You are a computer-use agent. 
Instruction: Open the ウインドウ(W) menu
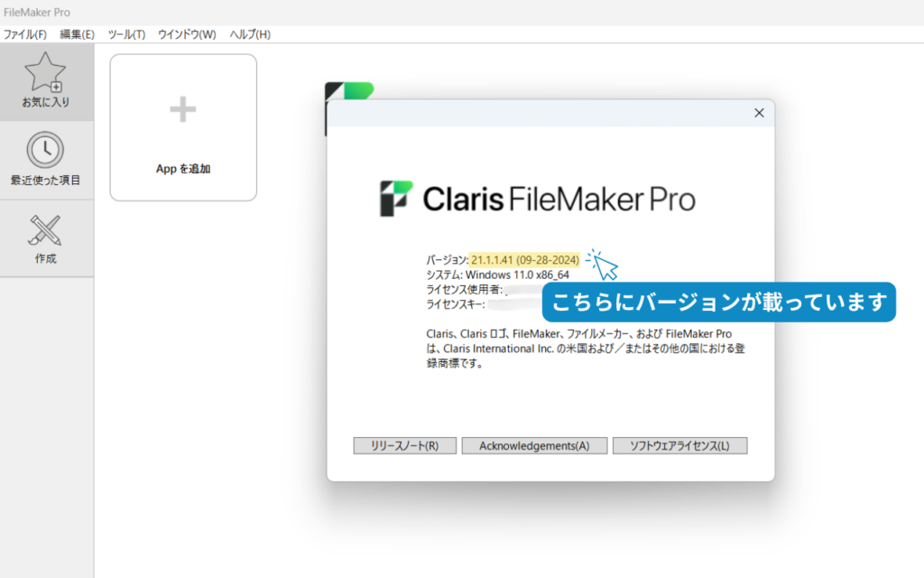click(x=187, y=34)
